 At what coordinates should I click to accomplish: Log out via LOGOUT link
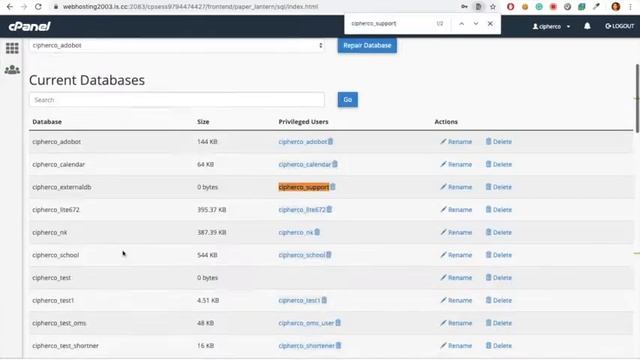tap(620, 26)
